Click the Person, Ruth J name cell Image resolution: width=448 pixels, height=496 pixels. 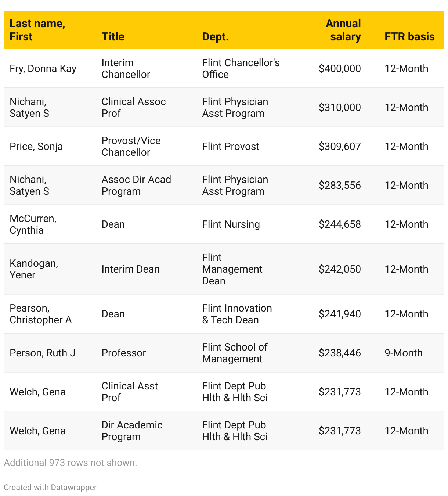click(42, 353)
